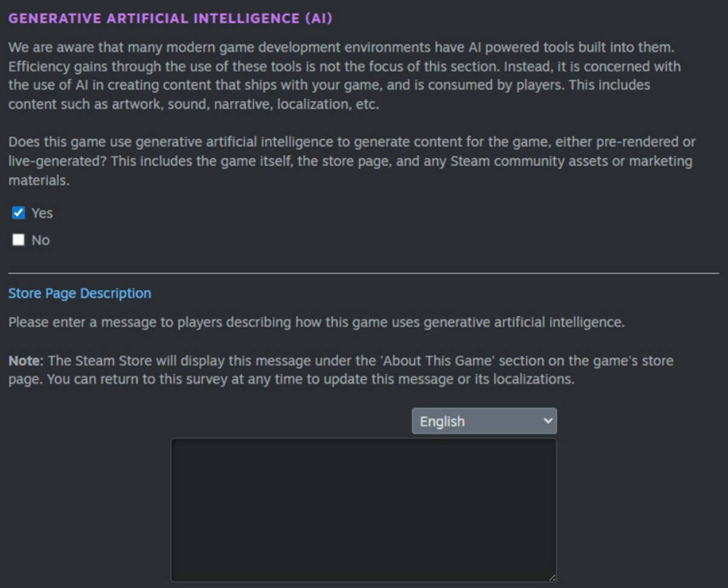The image size is (728, 588).
Task: Click the Store Page Description heading
Action: pyautogui.click(x=80, y=294)
